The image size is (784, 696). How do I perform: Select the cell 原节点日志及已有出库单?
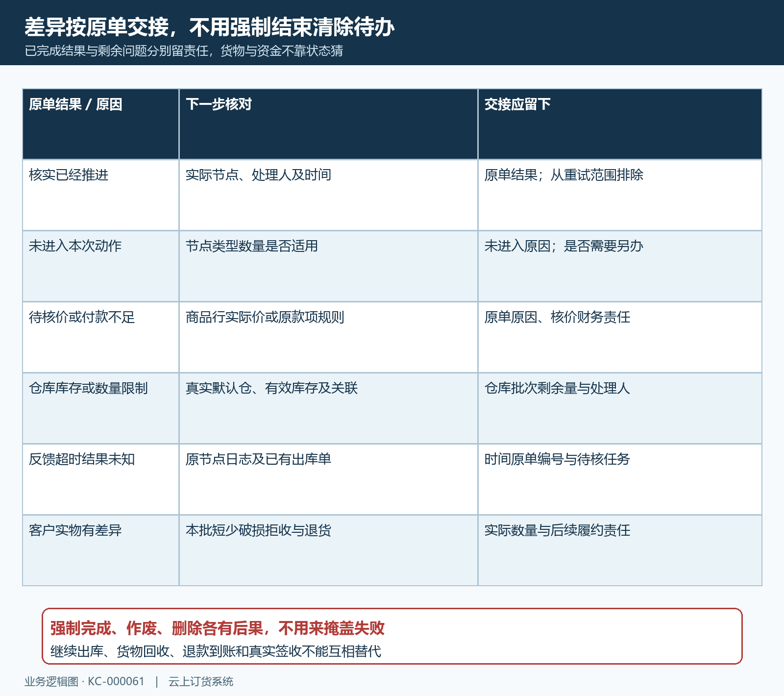pos(328,479)
